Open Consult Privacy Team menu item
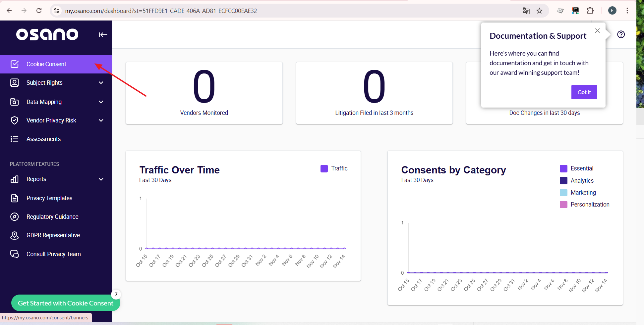 [56, 254]
